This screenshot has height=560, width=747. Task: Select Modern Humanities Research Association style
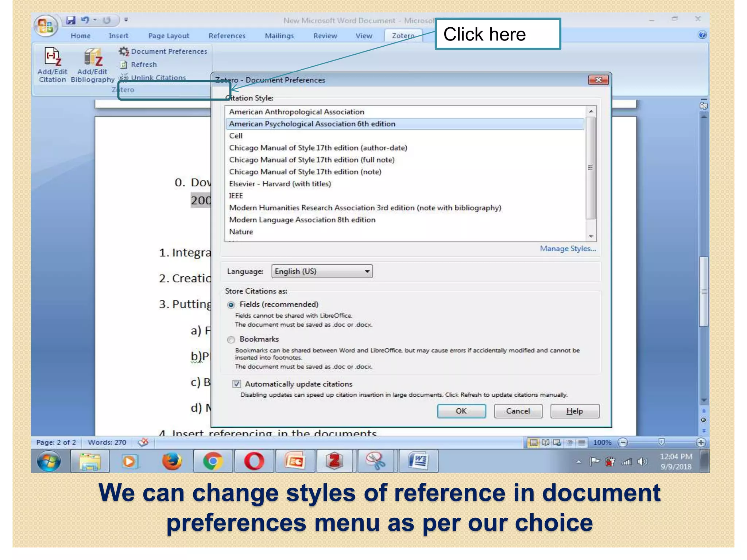(x=405, y=208)
